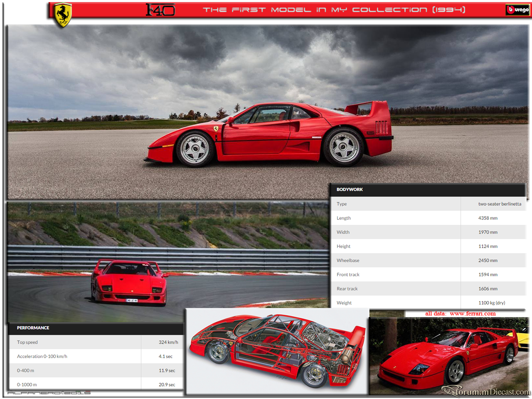Select the 'Weight' row label
Screen dimensions: 532x399
tap(344, 303)
